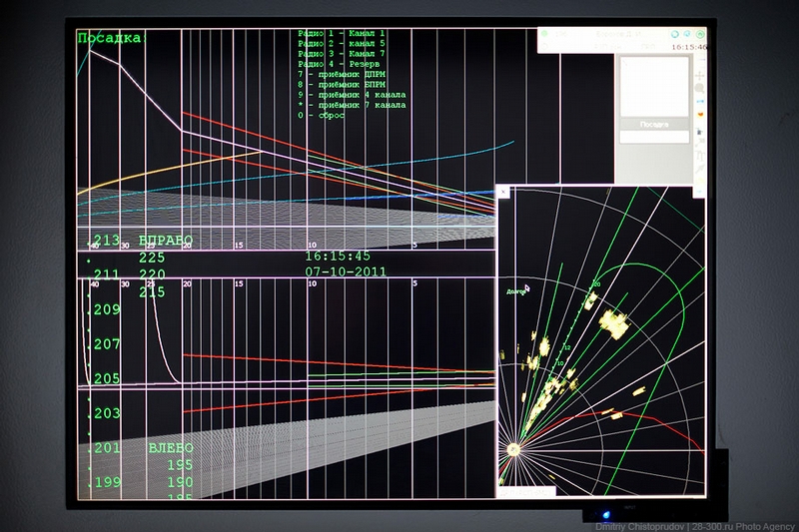Click the white preview box above Посадка
Screen dimensions: 799x532
coord(654,86)
